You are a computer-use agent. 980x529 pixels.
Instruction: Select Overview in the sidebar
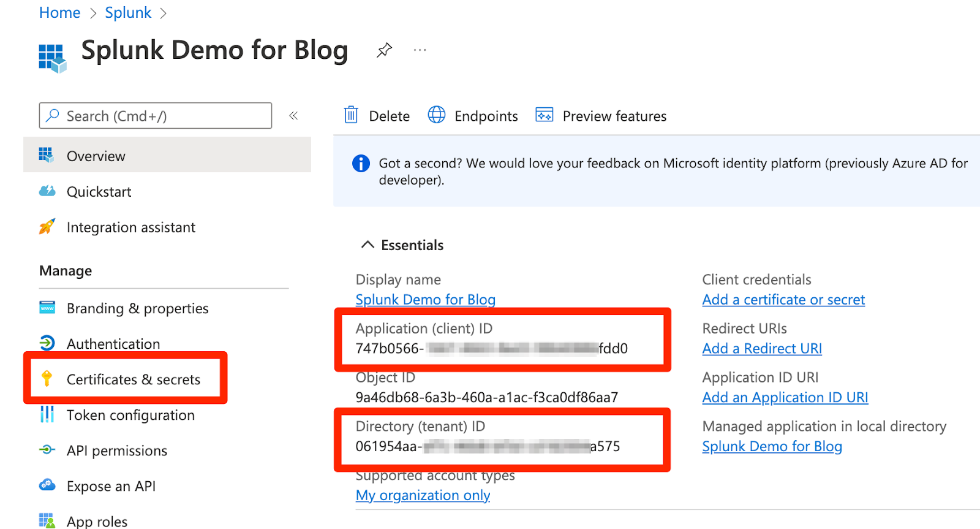point(167,156)
